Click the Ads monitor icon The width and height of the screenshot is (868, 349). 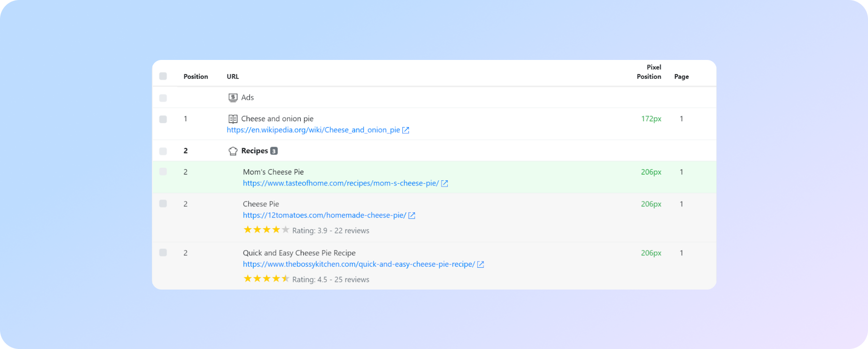(233, 98)
